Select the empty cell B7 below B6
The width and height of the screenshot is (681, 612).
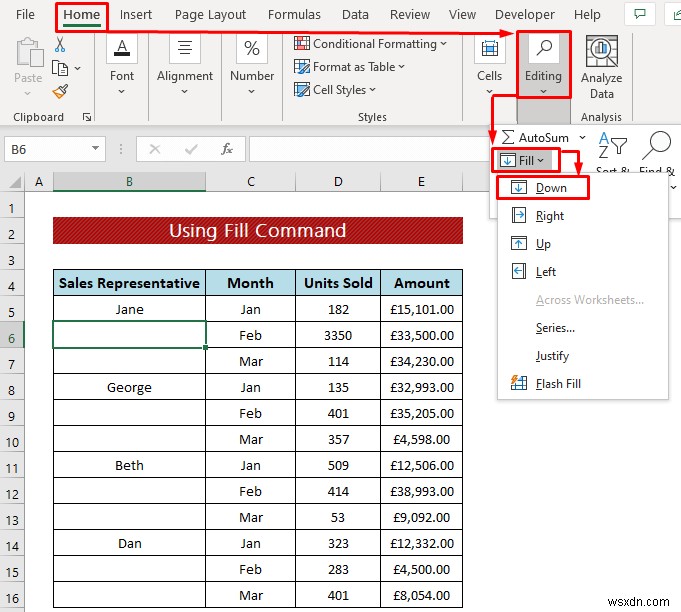[x=129, y=361]
